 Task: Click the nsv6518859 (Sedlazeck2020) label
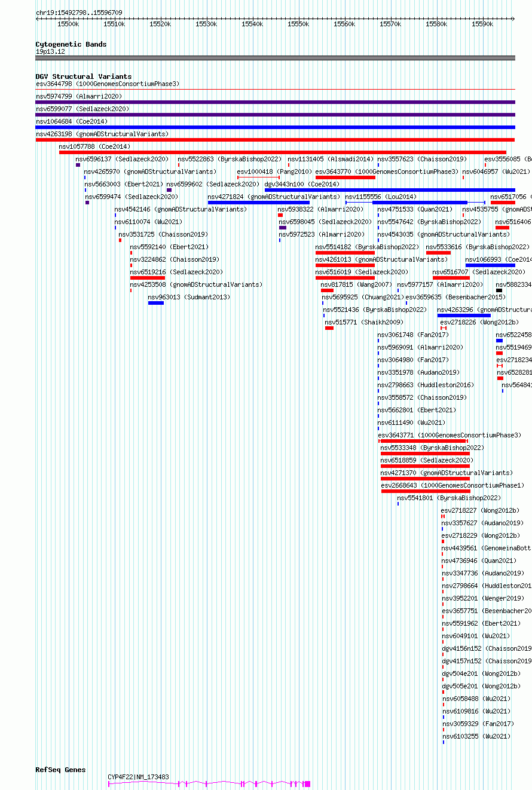[427, 460]
